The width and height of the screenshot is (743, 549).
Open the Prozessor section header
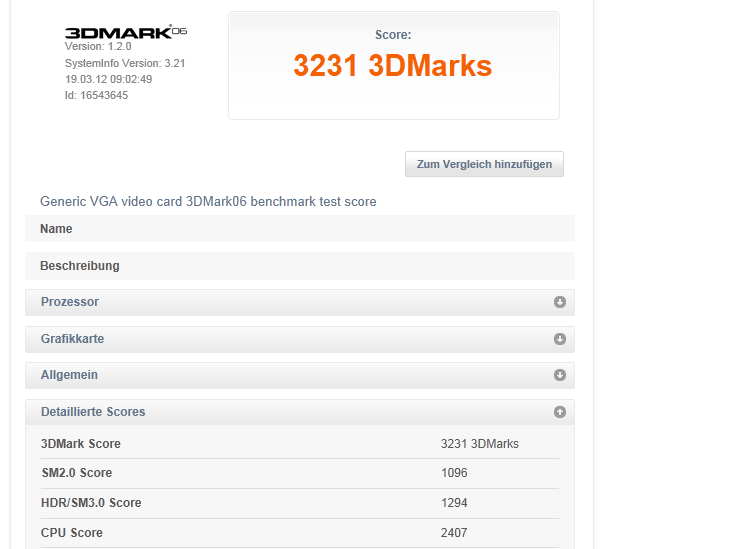[x=300, y=302]
